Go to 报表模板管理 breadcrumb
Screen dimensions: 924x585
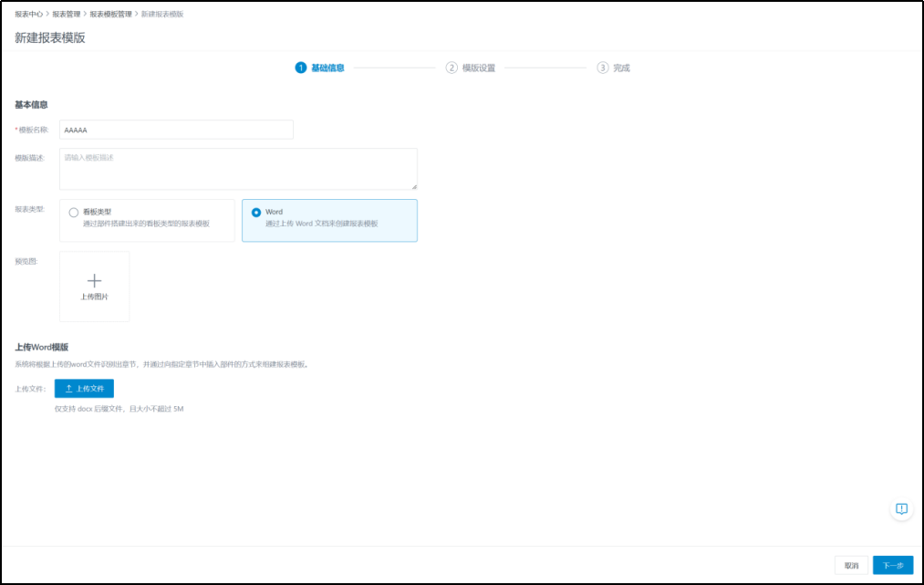pos(110,15)
